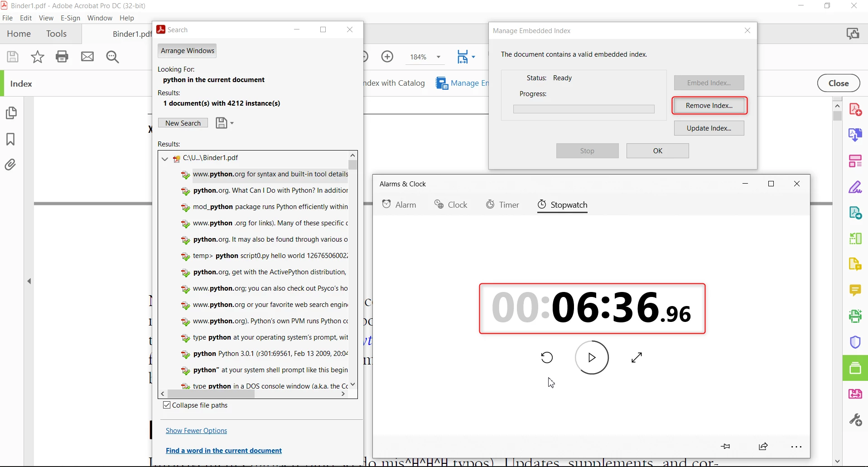The image size is (868, 467).
Task: Select result 'mod_python package runs Python efficiently'
Action: pyautogui.click(x=265, y=207)
